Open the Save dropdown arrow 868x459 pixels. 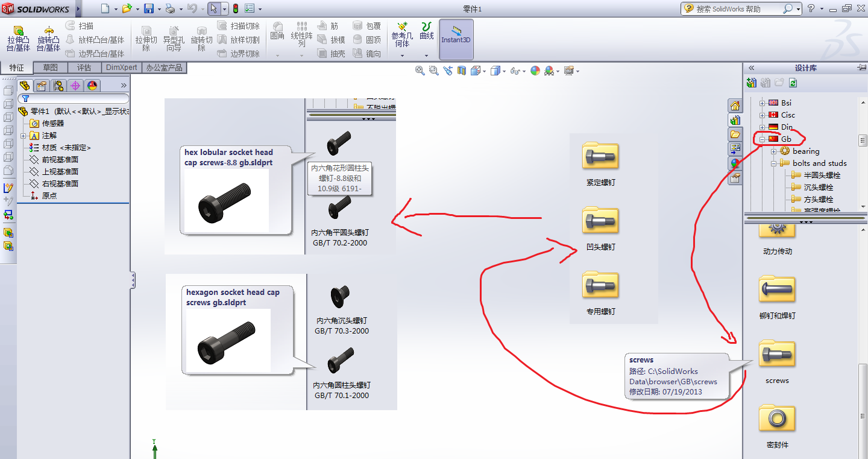pos(159,9)
